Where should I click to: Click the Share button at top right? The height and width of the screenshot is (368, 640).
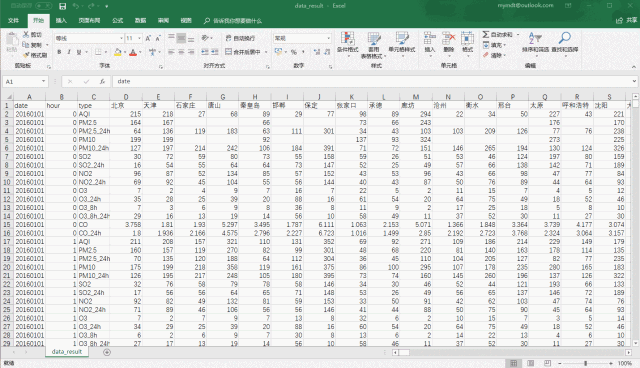[x=627, y=20]
